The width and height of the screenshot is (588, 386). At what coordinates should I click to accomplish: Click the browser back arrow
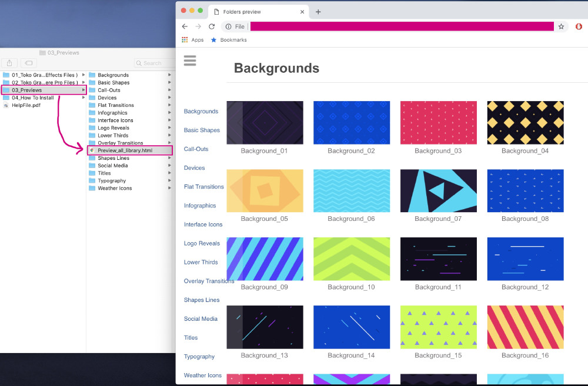(185, 26)
